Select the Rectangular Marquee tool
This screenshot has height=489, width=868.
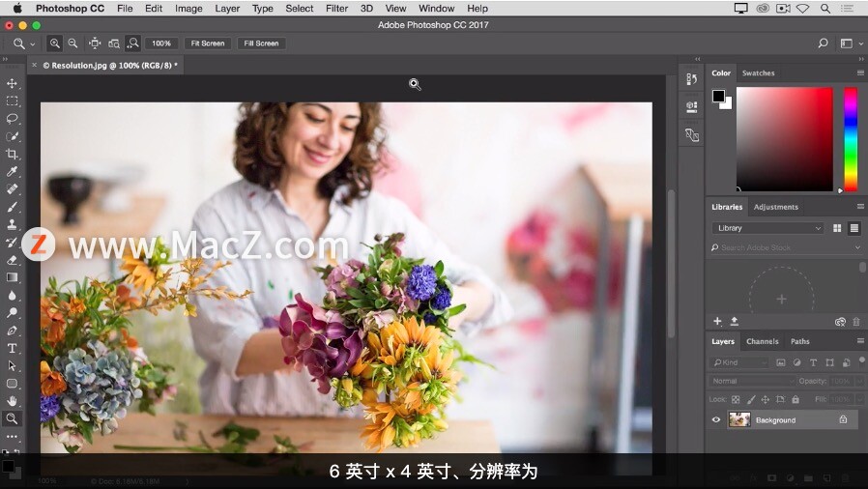pos(12,101)
